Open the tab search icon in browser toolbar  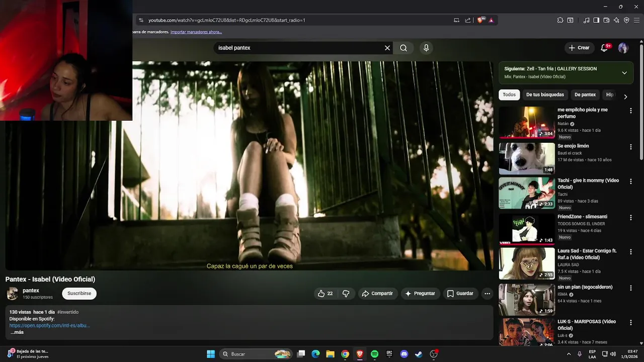click(x=570, y=20)
